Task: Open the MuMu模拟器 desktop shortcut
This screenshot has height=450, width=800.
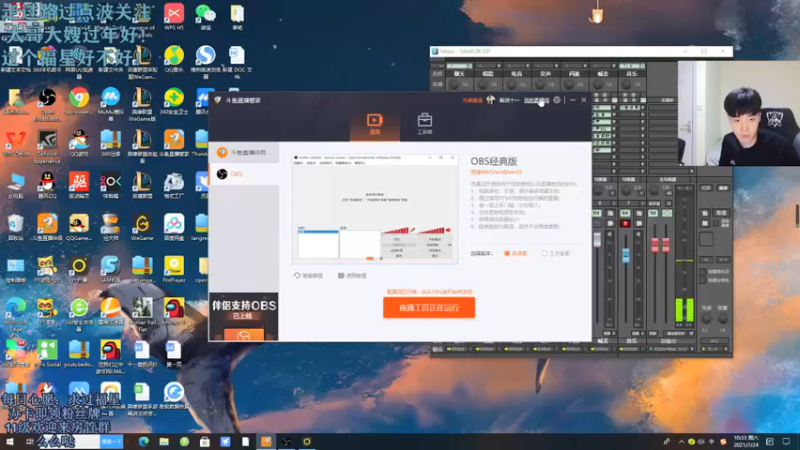Action: click(110, 105)
